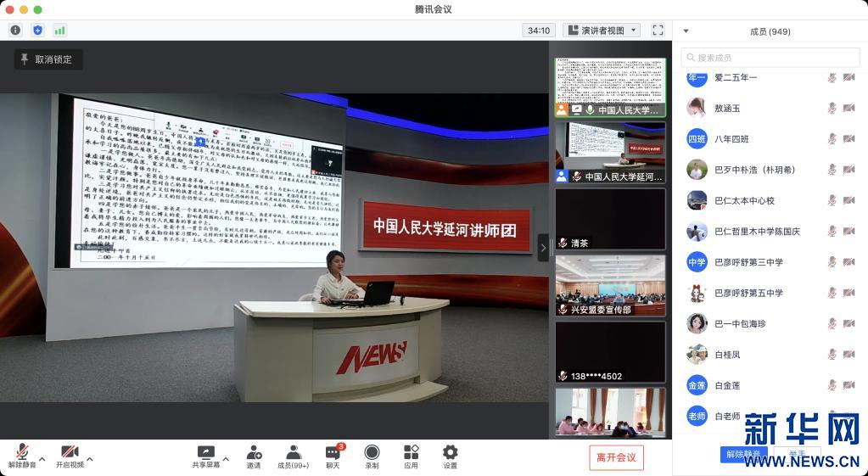Click the 取消锁定 unpin button
This screenshot has width=868, height=476.
coord(48,59)
